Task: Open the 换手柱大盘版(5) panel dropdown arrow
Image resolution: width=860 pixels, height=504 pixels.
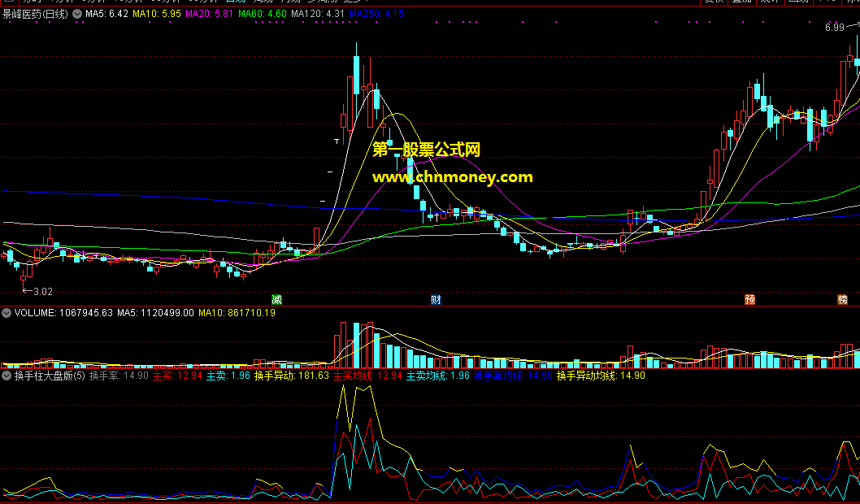Action: coord(7,376)
